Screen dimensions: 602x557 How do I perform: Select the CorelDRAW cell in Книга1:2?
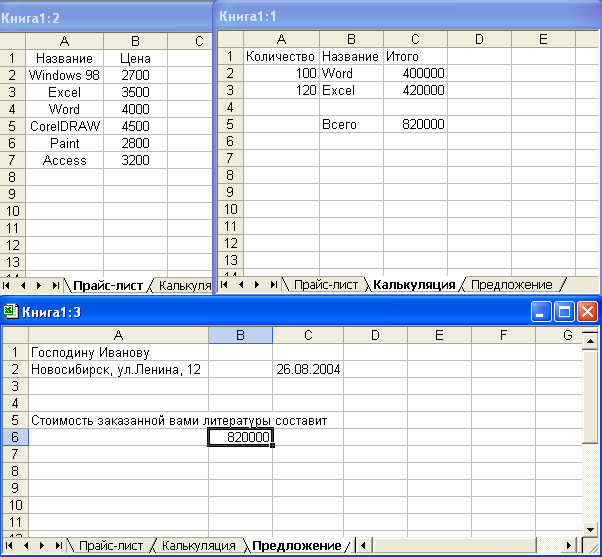(64, 126)
